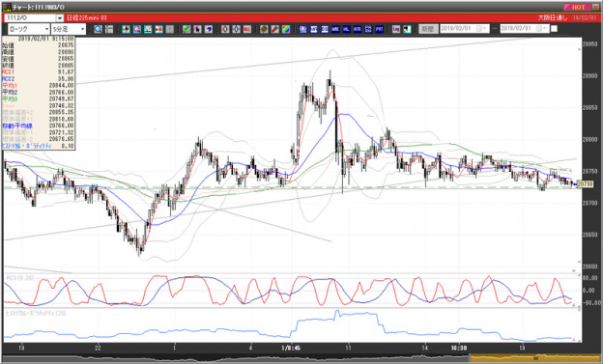Click the blue HL indicator icon
Image resolution: width=603 pixels, height=364 pixels.
point(346,29)
